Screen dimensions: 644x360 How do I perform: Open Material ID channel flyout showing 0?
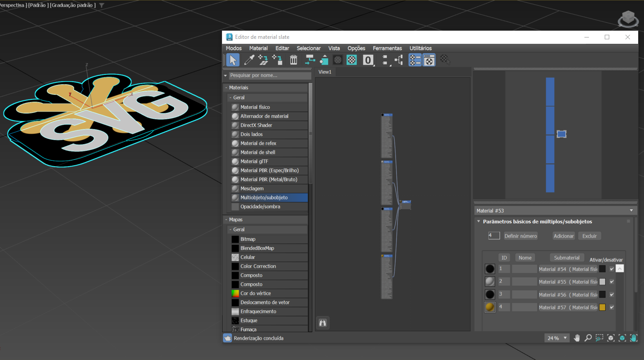[368, 60]
